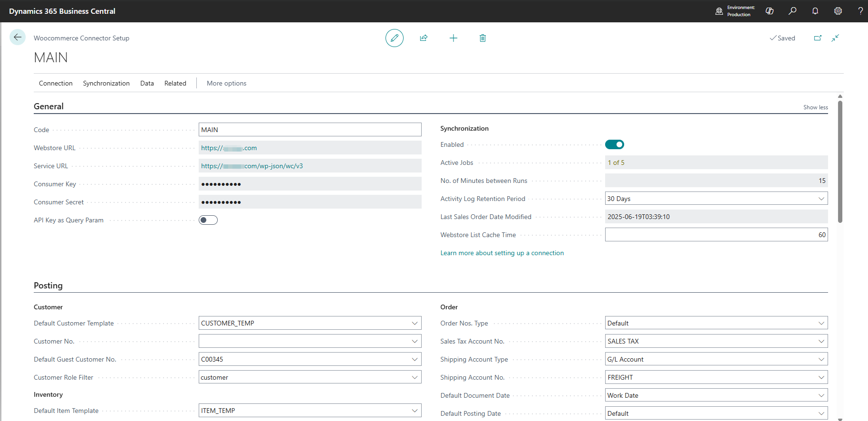Click Webstore List Cache Time field
The width and height of the screenshot is (868, 421).
pyautogui.click(x=716, y=235)
